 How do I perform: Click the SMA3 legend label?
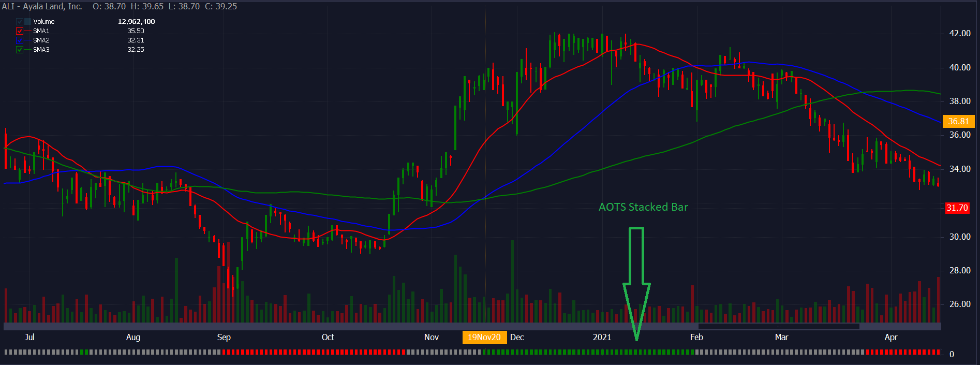(41, 50)
